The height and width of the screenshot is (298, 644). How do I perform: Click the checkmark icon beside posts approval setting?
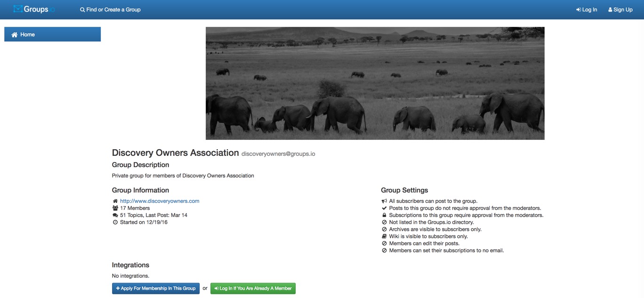[x=384, y=208]
